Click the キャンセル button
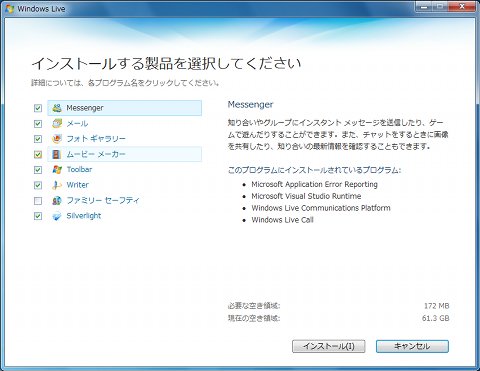 point(412,346)
